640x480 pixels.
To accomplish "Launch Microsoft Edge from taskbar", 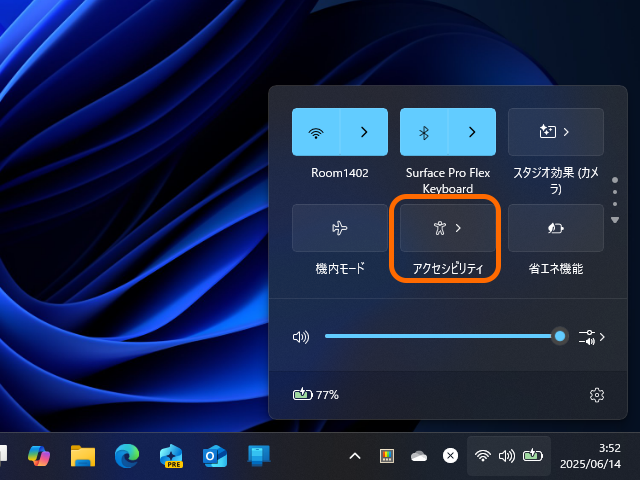I will 127,456.
